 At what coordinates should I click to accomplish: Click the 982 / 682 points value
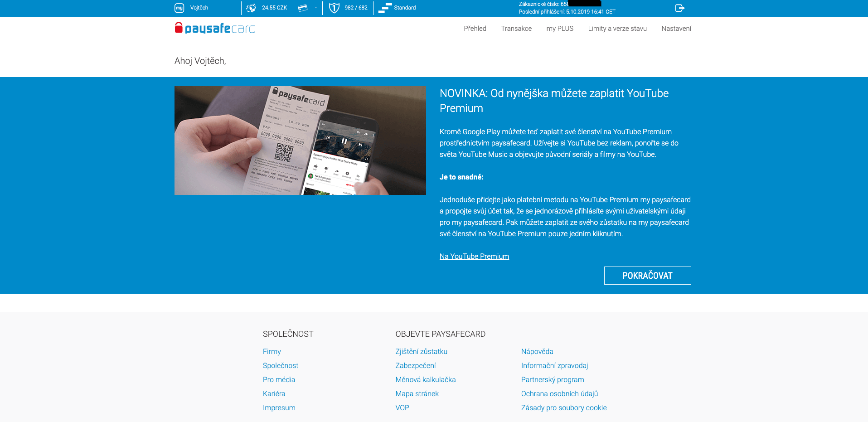click(356, 8)
